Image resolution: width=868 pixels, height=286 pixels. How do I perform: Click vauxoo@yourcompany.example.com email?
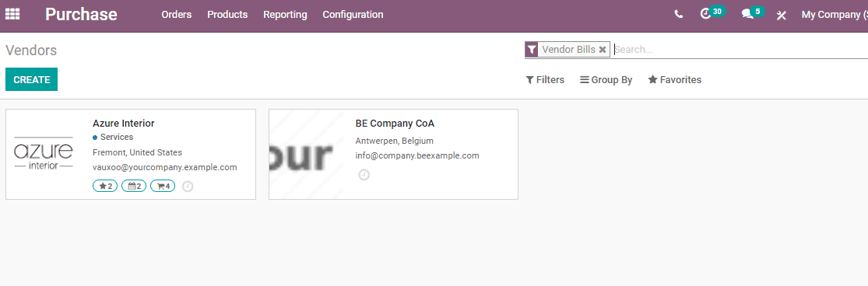click(165, 167)
